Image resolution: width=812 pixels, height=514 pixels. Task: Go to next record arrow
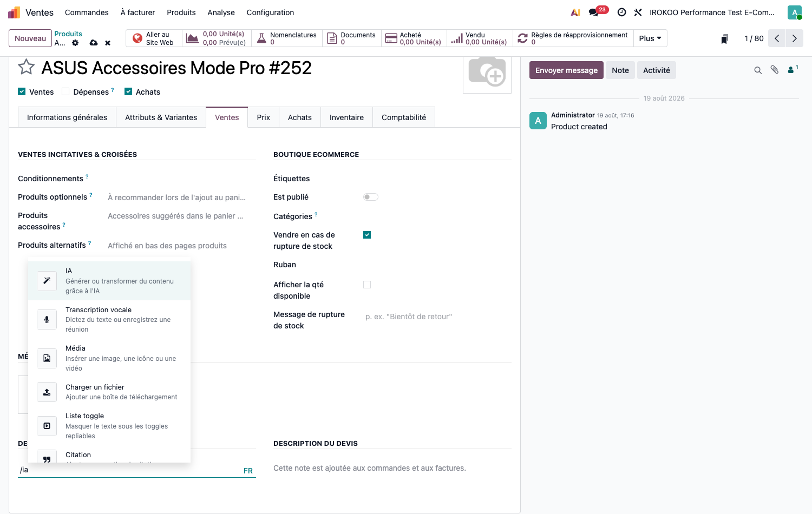(x=795, y=38)
